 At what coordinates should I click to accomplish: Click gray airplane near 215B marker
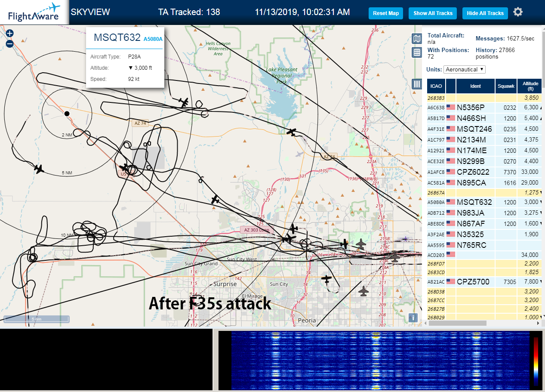point(360,244)
